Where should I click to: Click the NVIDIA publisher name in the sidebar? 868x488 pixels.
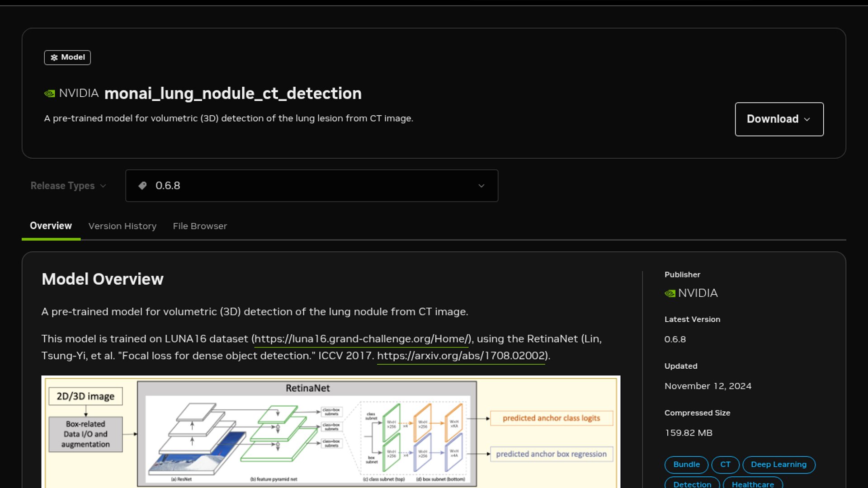click(698, 293)
